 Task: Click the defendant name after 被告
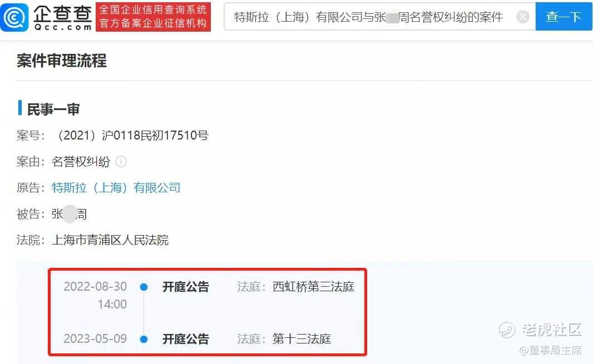point(69,214)
